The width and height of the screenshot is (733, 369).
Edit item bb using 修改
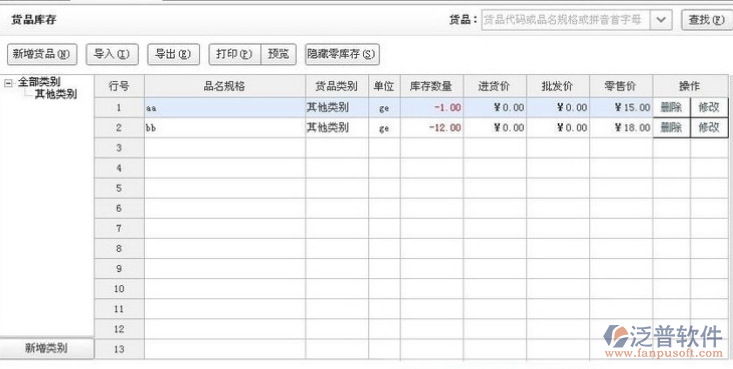pyautogui.click(x=709, y=128)
